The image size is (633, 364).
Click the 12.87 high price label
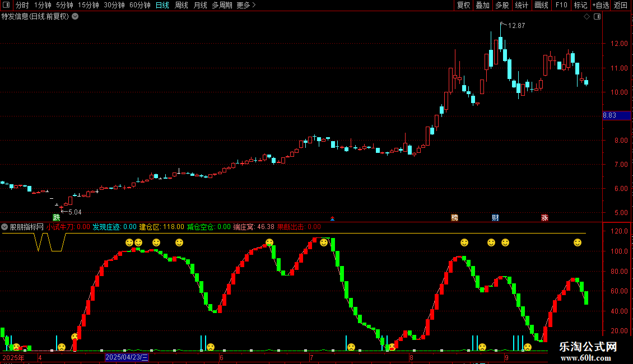516,26
